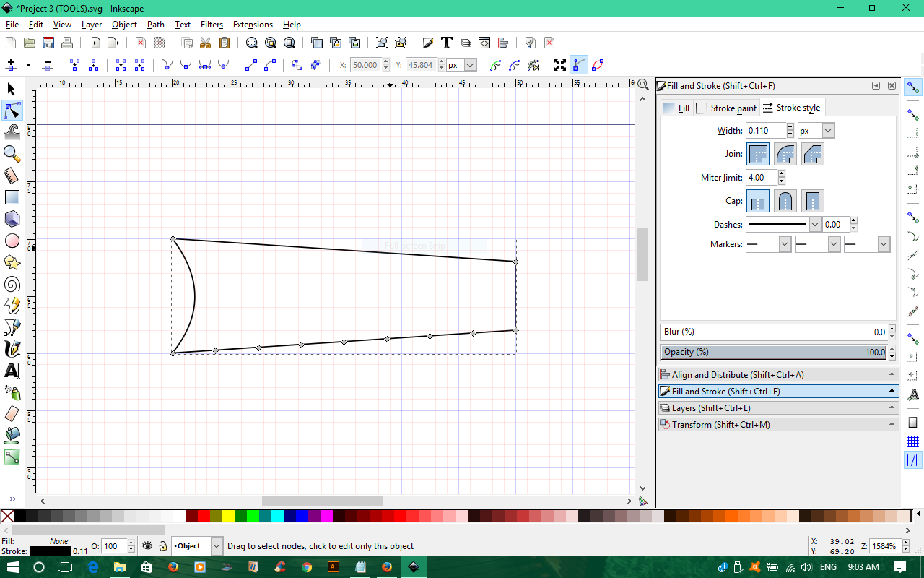Select the Rectangle tool
Image resolution: width=924 pixels, height=578 pixels.
(12, 197)
